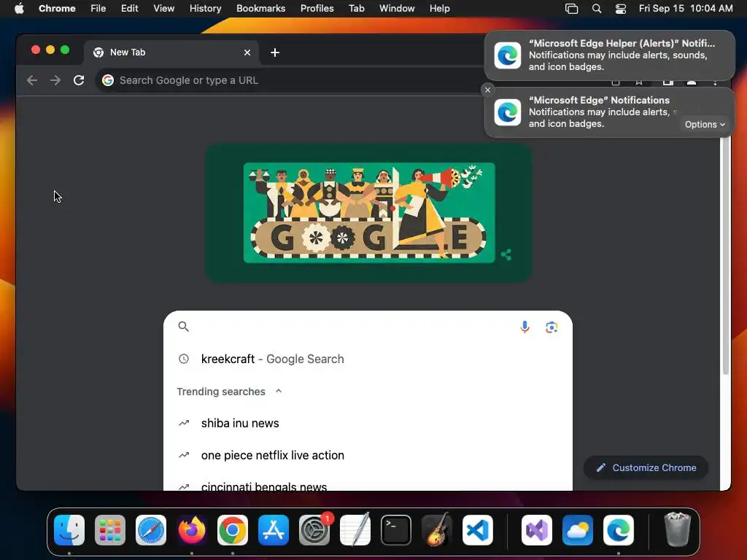This screenshot has width=747, height=560.
Task: Click the Microsoft Edge Helper (Alerts) notification
Action: 609,55
